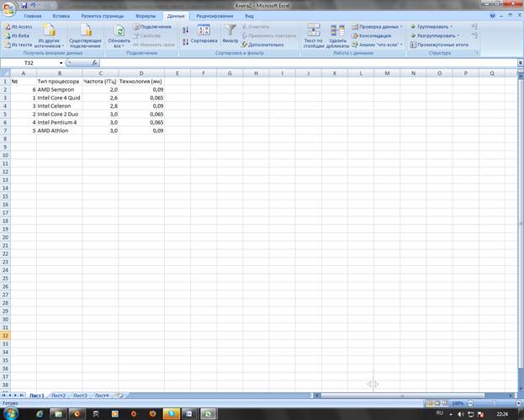The width and height of the screenshot is (524, 420).
Task: Click the volume speaker tray icon
Action: click(x=461, y=414)
